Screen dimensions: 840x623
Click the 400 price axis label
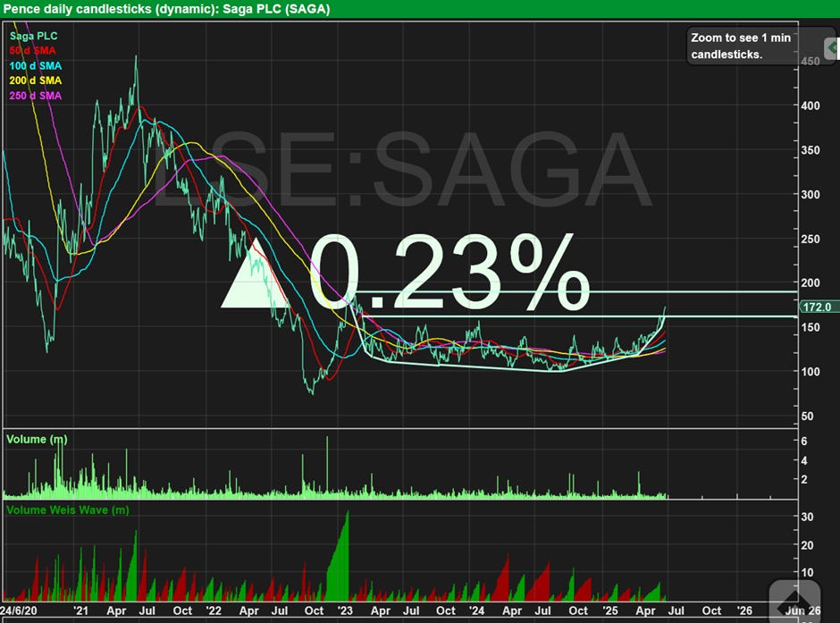[x=810, y=105]
